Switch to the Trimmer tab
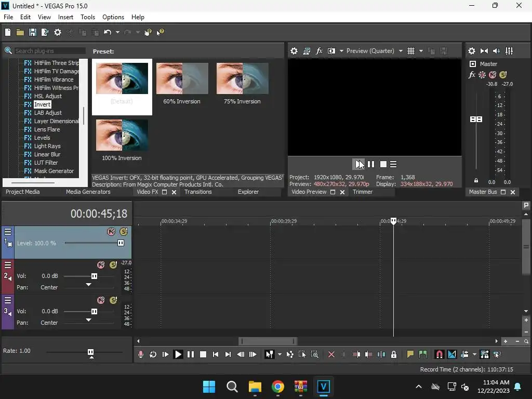The width and height of the screenshot is (532, 399). [362, 192]
